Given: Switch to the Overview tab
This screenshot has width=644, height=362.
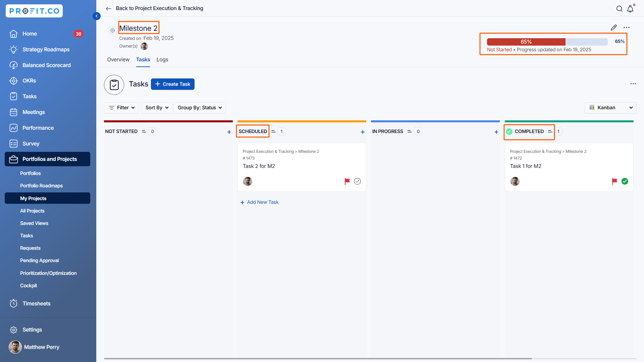Looking at the screenshot, I should pos(118,60).
